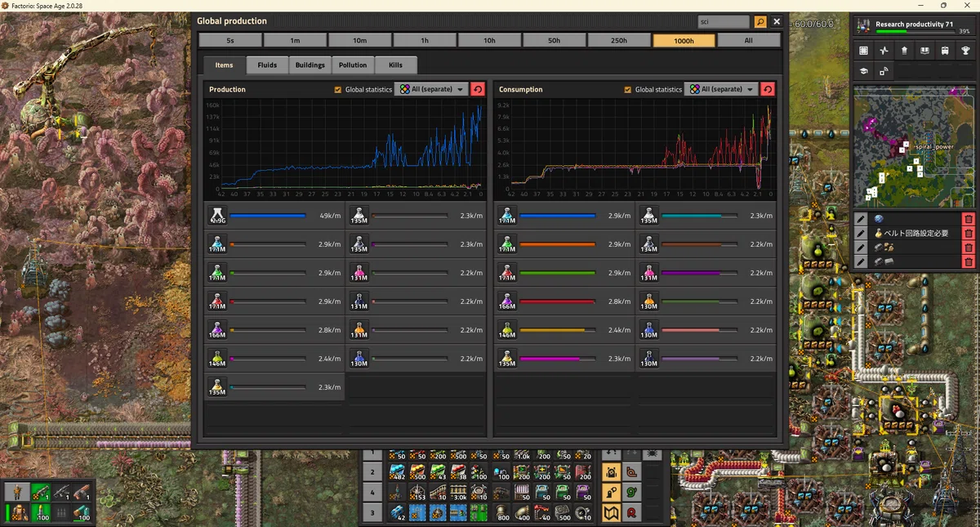Open the graduation cap tips icon
The height and width of the screenshot is (527, 980).
[x=863, y=72]
